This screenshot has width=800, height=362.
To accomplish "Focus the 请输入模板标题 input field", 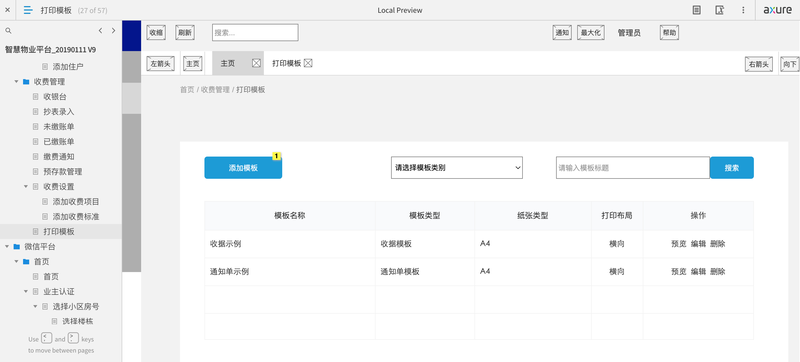I will [x=633, y=168].
